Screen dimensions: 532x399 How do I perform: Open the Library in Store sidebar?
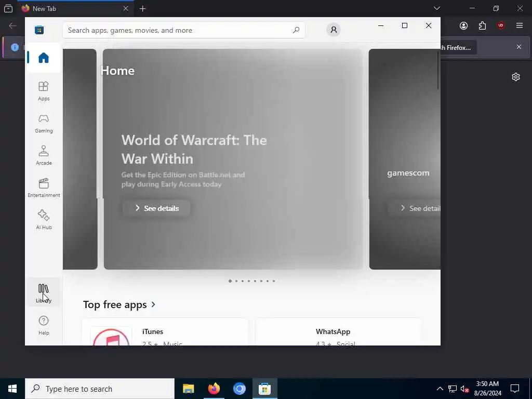point(44,293)
